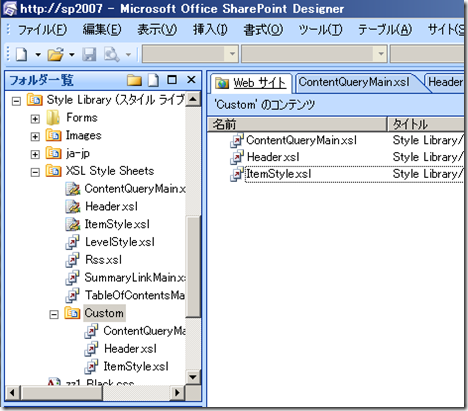Click the checked-out Header.xsl icon in XSL Style Sheets

(x=73, y=206)
